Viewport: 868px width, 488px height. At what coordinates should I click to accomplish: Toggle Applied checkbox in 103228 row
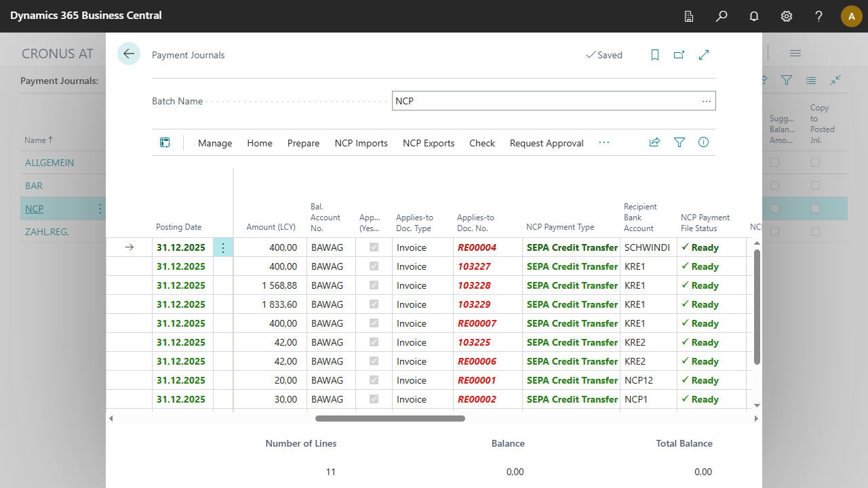pyautogui.click(x=374, y=285)
